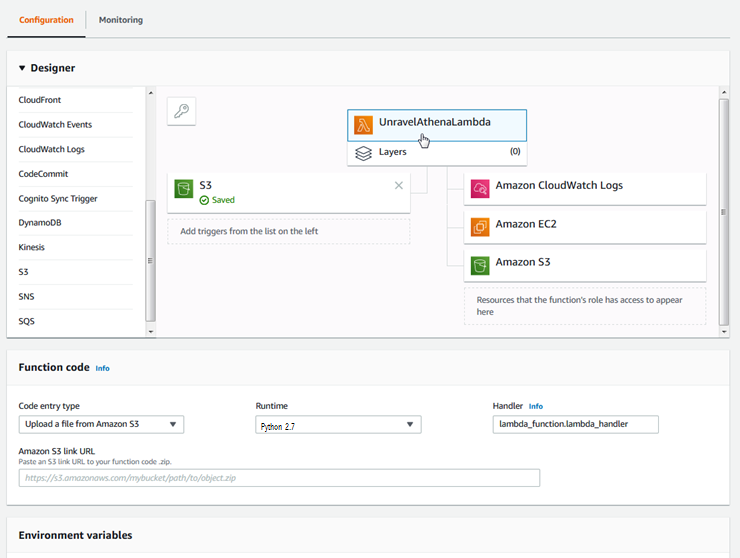Click 'Add triggers from the list' placeholder
740x558 pixels.
(x=289, y=231)
